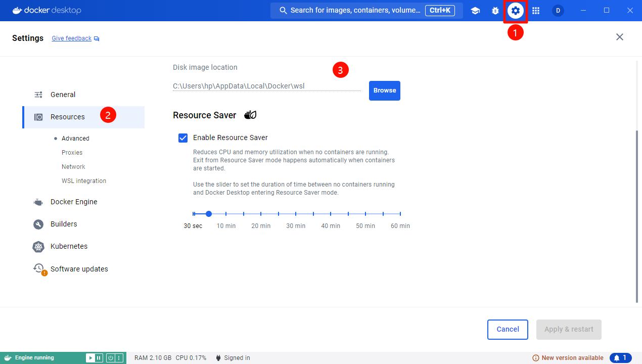Viewport: 642px width, 364px height.
Task: Open the engine more options dots
Action: 119,358
